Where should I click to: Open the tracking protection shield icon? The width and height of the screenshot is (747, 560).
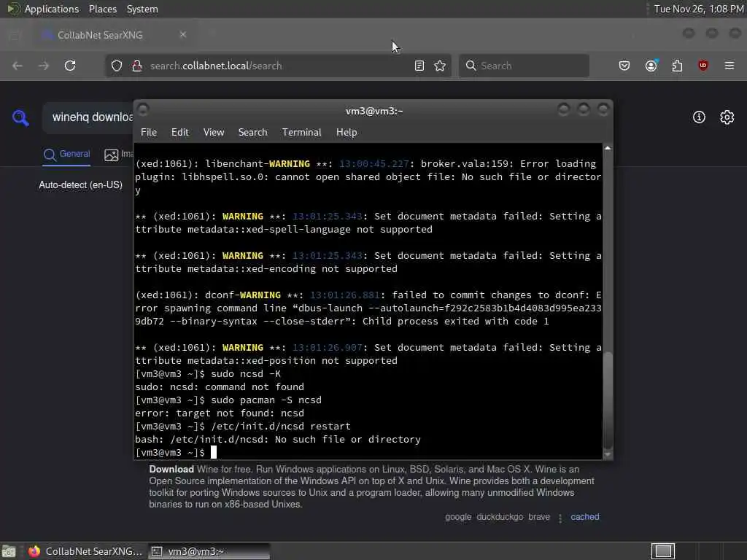coord(117,66)
